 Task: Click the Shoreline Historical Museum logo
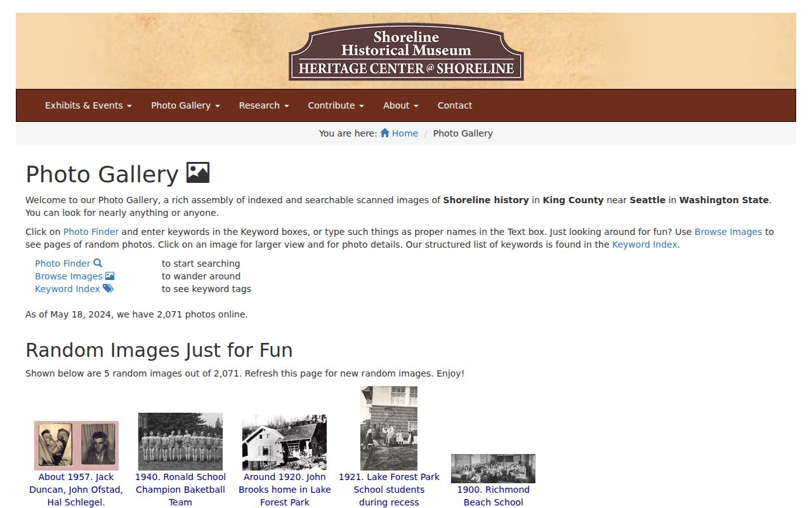pyautogui.click(x=406, y=52)
